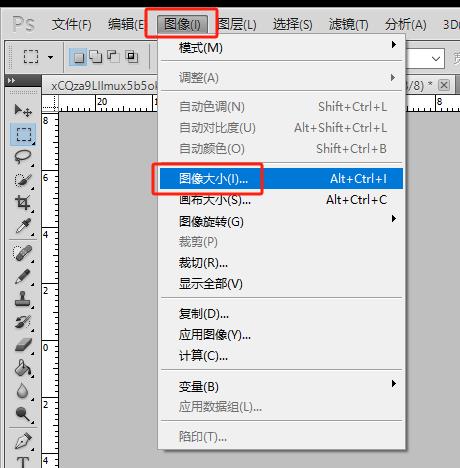The image size is (460, 468).
Task: Click 自动色调(N) menu entry
Action: click(282, 107)
